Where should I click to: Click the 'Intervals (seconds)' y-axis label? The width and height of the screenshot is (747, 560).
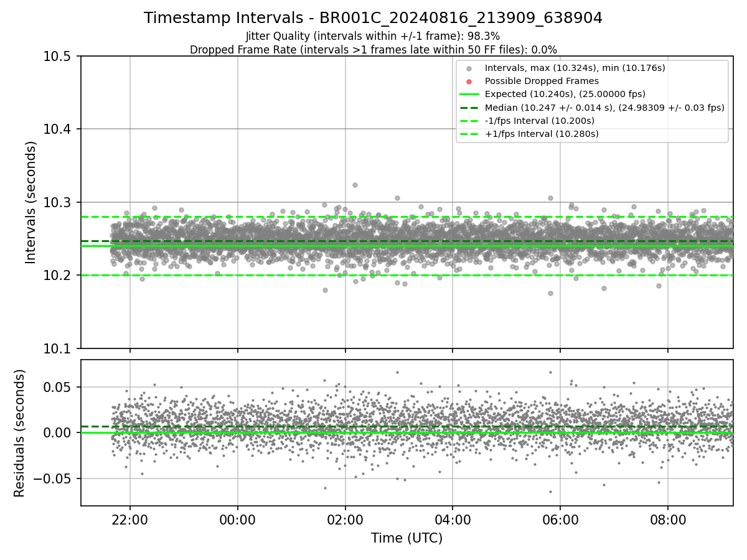click(x=31, y=202)
